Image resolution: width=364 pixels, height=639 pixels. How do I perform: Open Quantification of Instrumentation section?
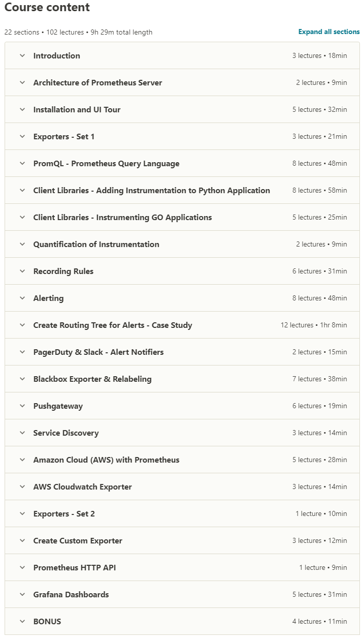(96, 245)
